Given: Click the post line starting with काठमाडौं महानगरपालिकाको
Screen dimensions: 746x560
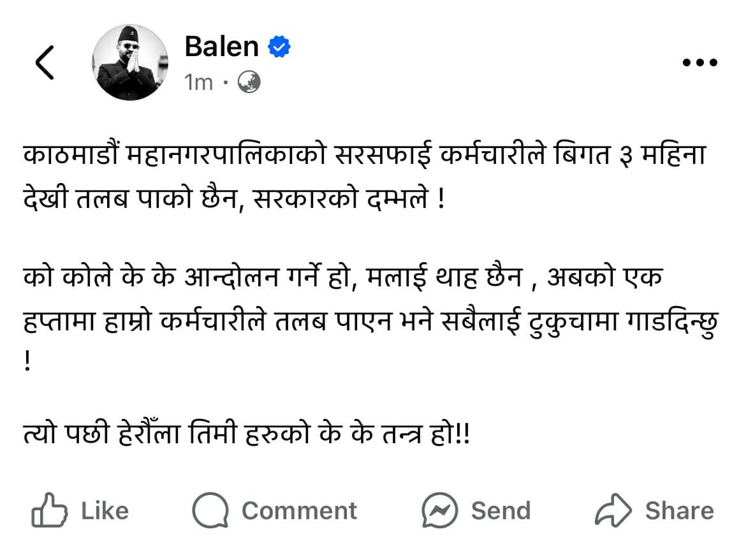Looking at the screenshot, I should point(364,157).
